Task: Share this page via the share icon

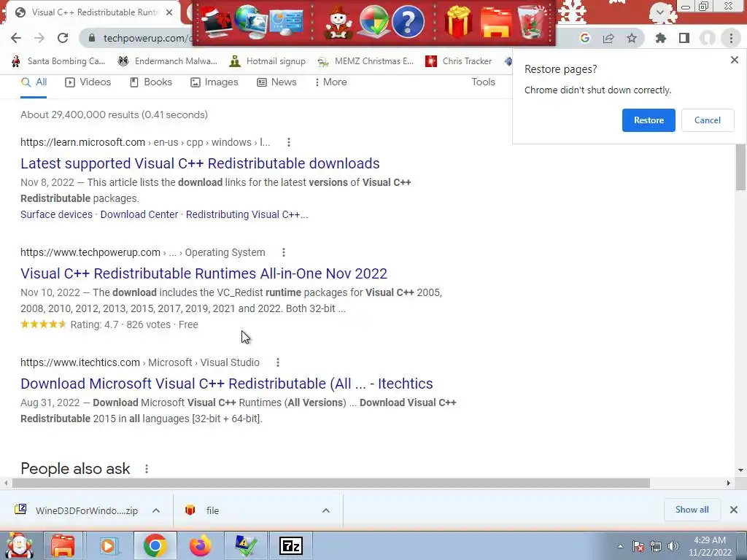Action: click(x=608, y=38)
